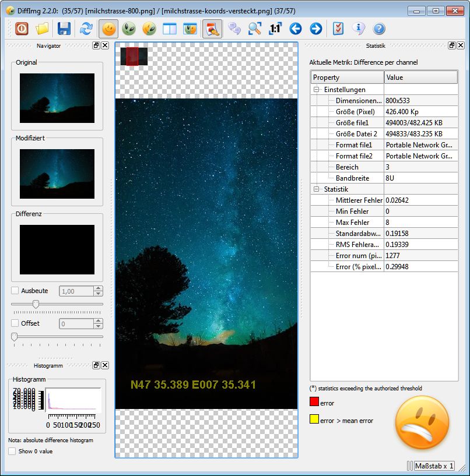The image size is (470, 476).
Task: Collapse the Einstellungen tree group
Action: click(x=316, y=90)
